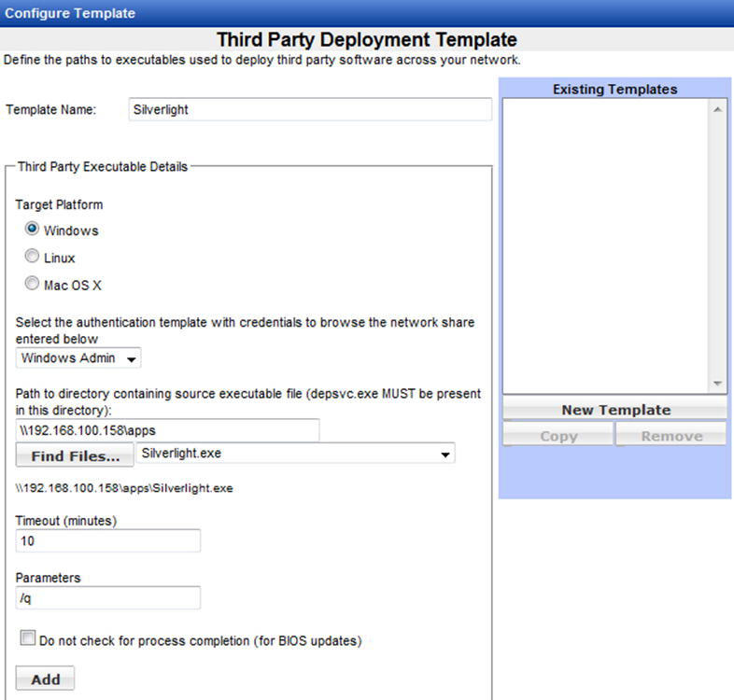Click the Copy template button

[558, 436]
